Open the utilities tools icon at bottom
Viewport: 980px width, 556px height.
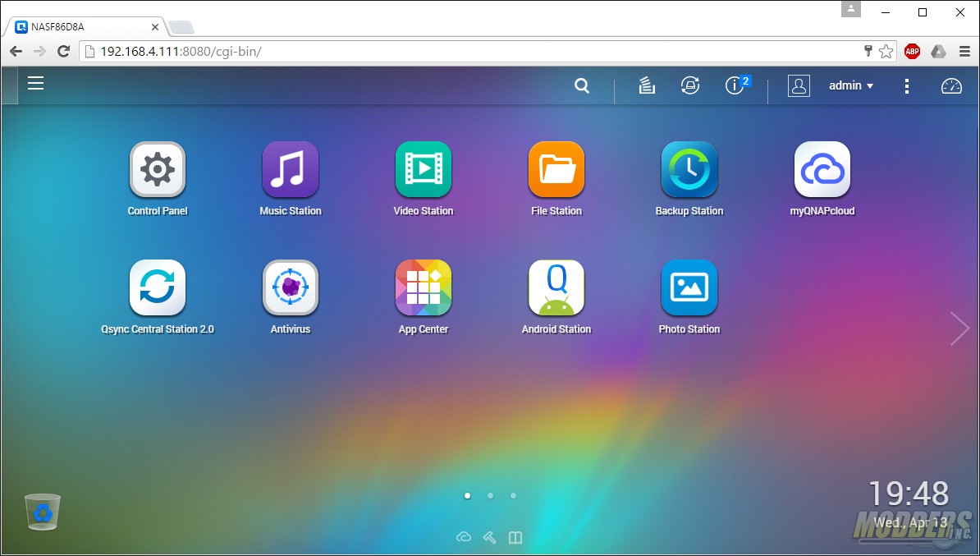click(489, 537)
